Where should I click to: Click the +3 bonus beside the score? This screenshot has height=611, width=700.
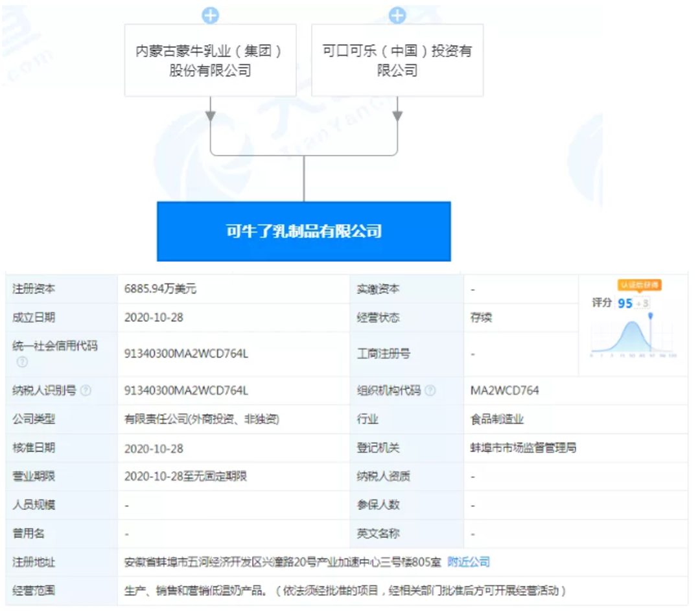pos(642,303)
